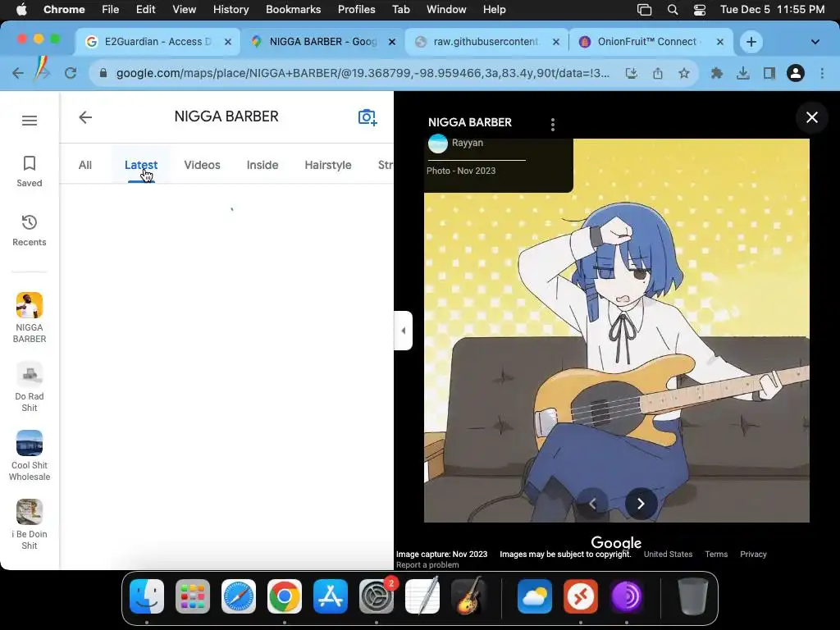The image size is (840, 630).
Task: Click the share page icon in address bar
Action: 658,73
